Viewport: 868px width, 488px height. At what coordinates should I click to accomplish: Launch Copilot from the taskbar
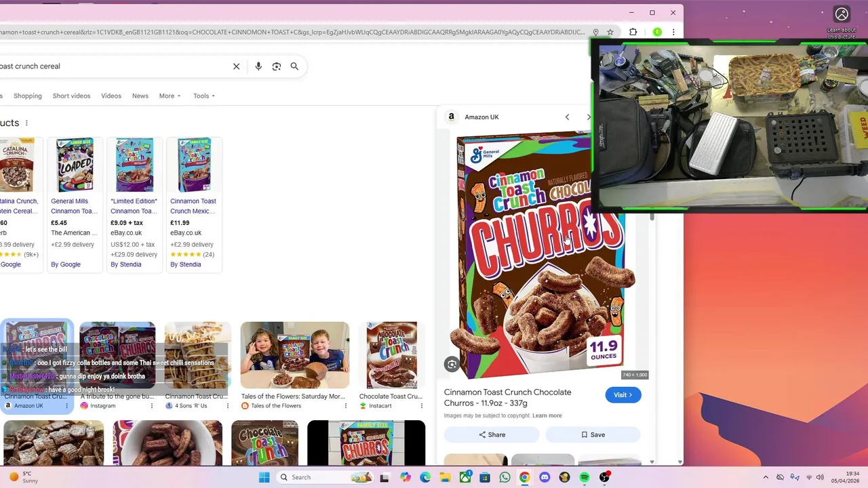click(406, 477)
